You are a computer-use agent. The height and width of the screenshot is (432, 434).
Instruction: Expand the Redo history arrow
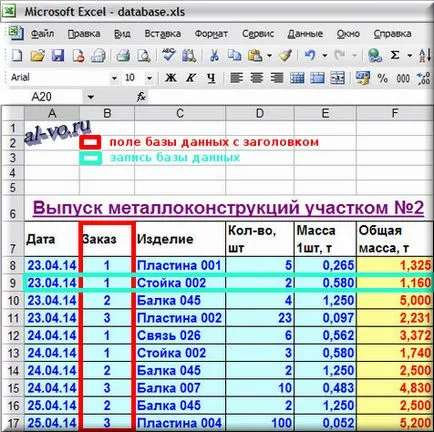coord(354,56)
